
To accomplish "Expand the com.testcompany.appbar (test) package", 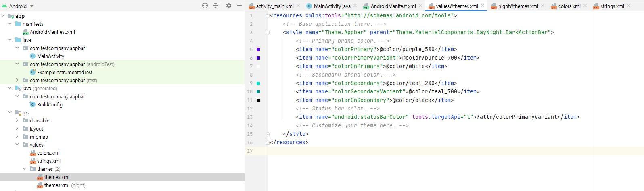I will (17, 80).
